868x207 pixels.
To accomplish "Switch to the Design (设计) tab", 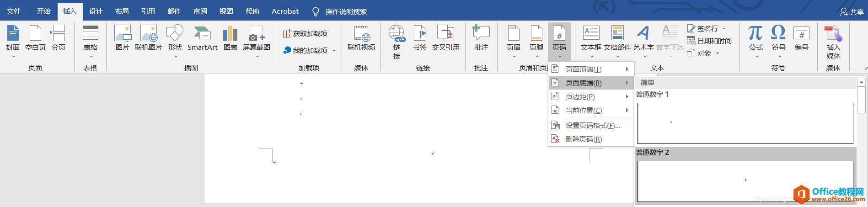I will click(x=96, y=11).
